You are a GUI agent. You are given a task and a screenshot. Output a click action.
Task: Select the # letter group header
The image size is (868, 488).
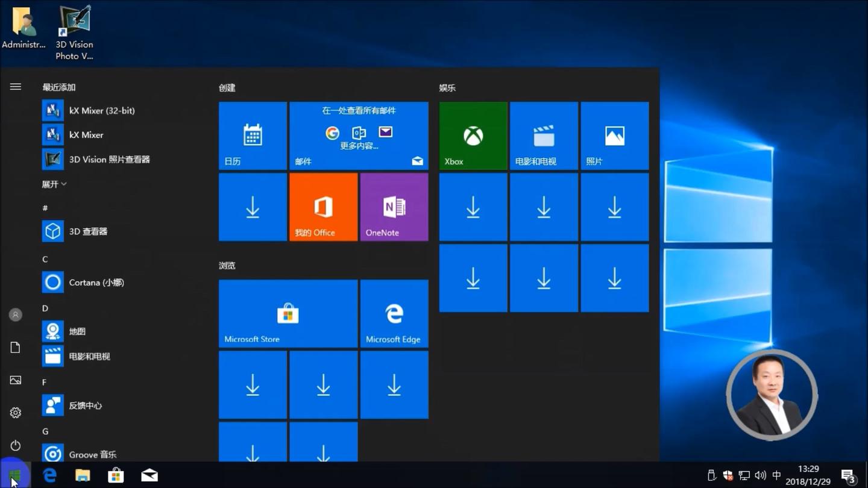tap(45, 208)
